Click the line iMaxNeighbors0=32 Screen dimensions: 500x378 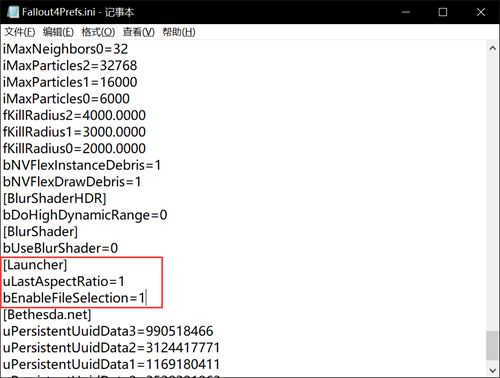(65, 49)
